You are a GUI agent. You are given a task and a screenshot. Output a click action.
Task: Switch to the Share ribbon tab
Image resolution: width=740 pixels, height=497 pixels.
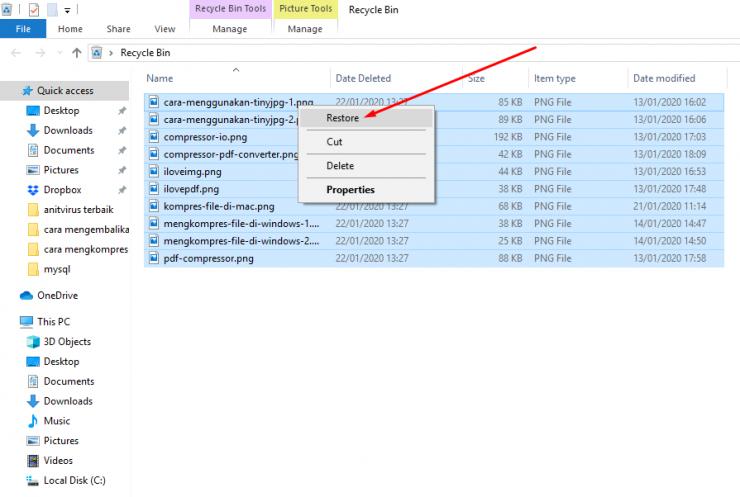pos(118,29)
